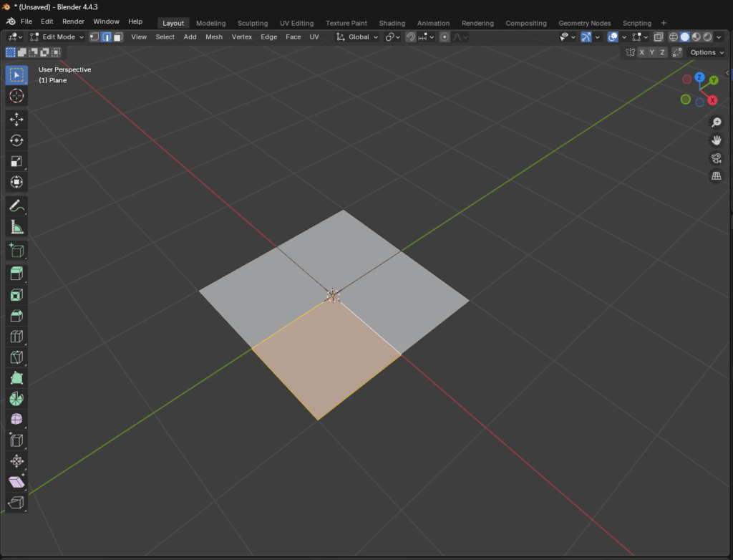The height and width of the screenshot is (560, 733).
Task: Open the Mesh menu
Action: (214, 37)
